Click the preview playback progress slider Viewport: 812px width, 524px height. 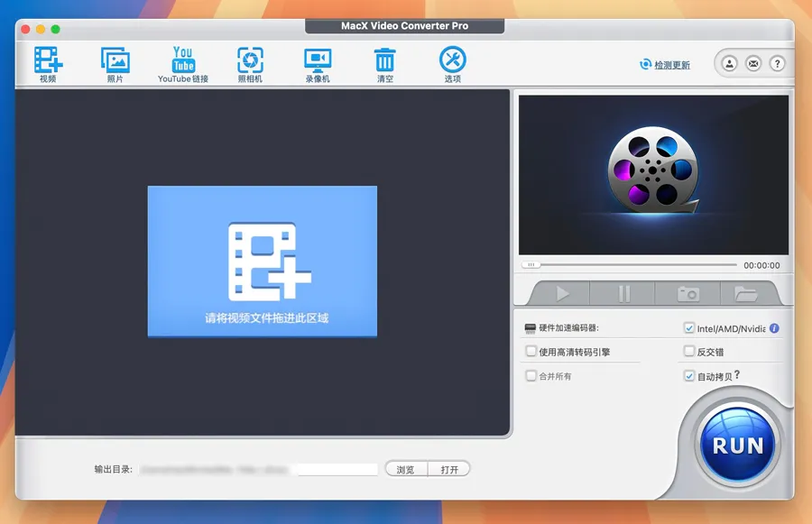point(632,265)
